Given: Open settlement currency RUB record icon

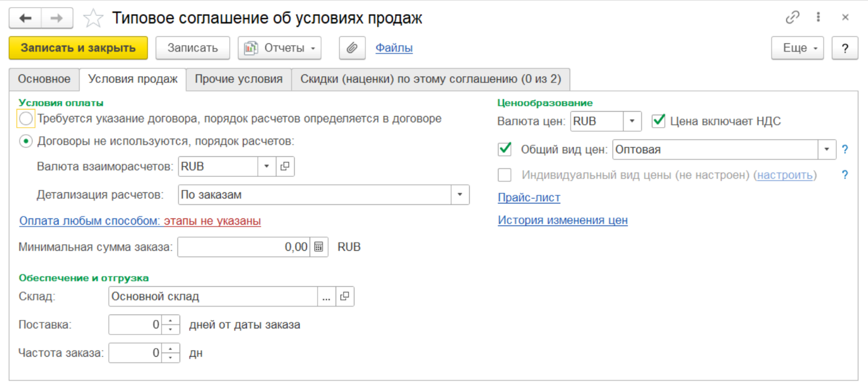Looking at the screenshot, I should pyautogui.click(x=285, y=167).
